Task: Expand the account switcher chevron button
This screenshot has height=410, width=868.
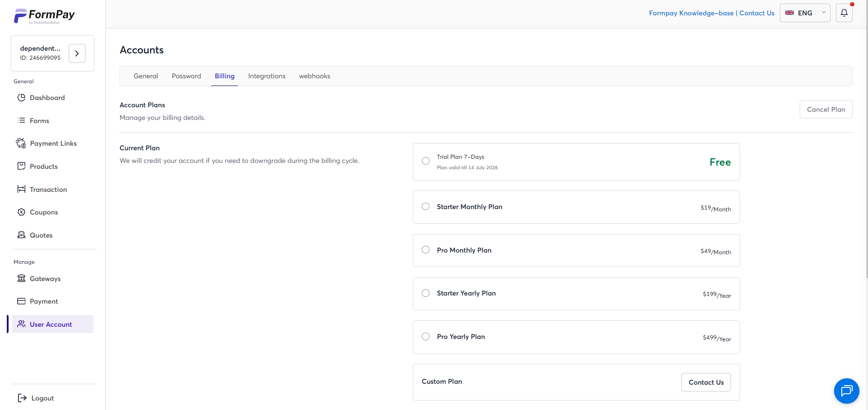Action: pos(77,53)
